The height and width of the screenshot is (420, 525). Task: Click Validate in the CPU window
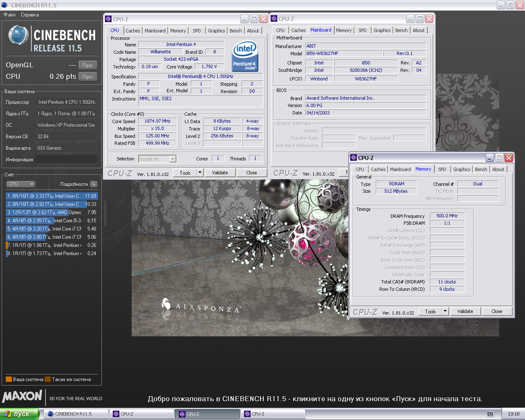[x=220, y=173]
